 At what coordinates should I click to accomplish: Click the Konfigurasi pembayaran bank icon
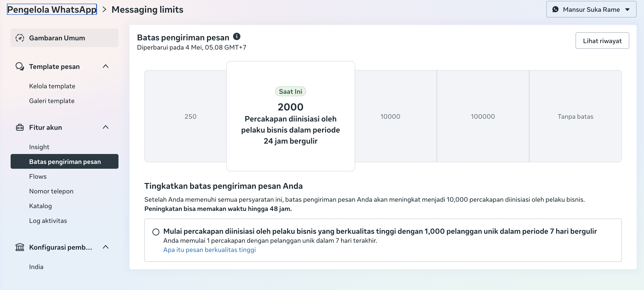click(20, 247)
